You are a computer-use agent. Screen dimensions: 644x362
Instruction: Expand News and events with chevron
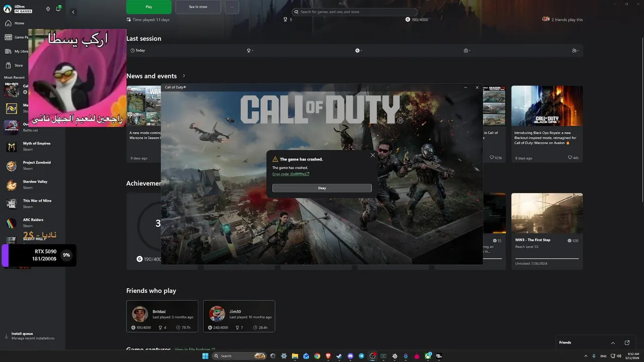184,76
